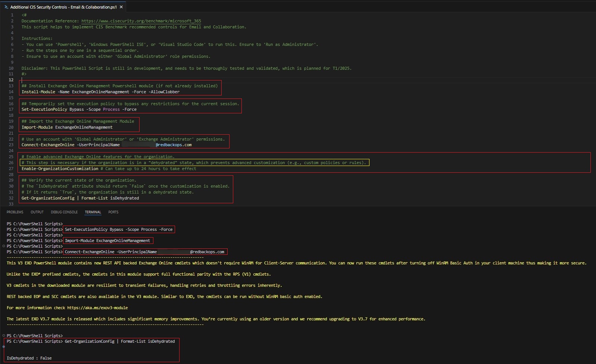Click the 'Instructions:' comment line

coord(37,38)
